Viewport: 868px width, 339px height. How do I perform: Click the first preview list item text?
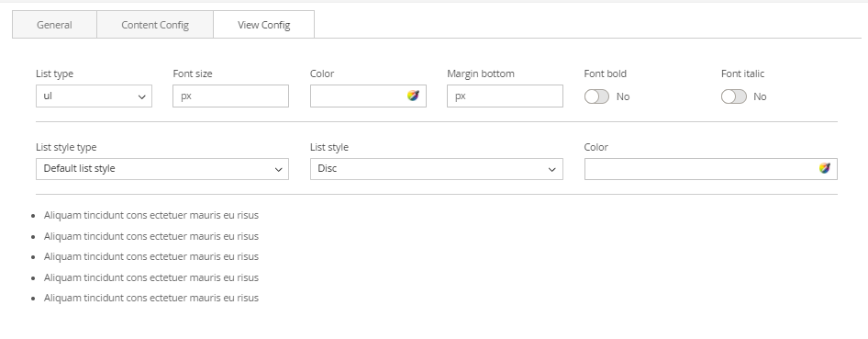click(151, 215)
